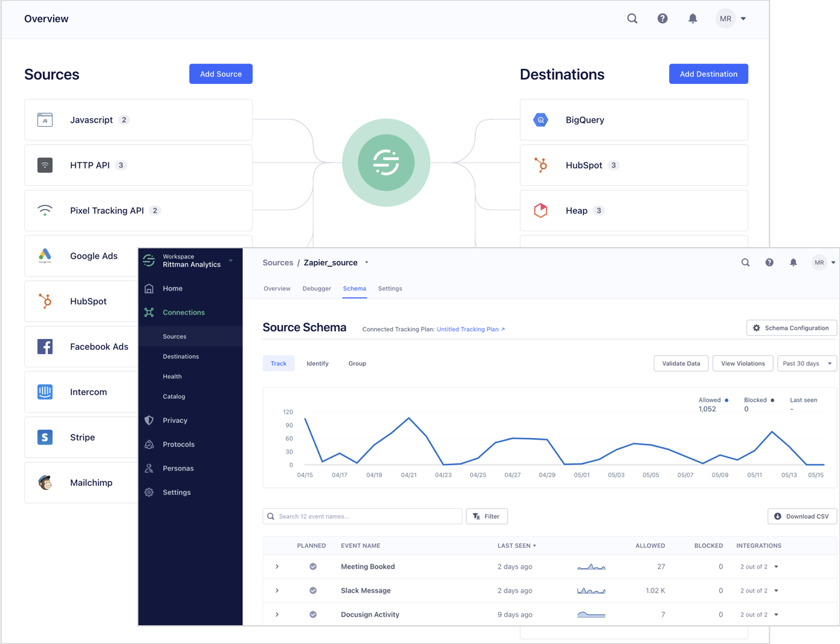Click the BigQuery destination icon
This screenshot has height=644, width=840.
click(540, 120)
